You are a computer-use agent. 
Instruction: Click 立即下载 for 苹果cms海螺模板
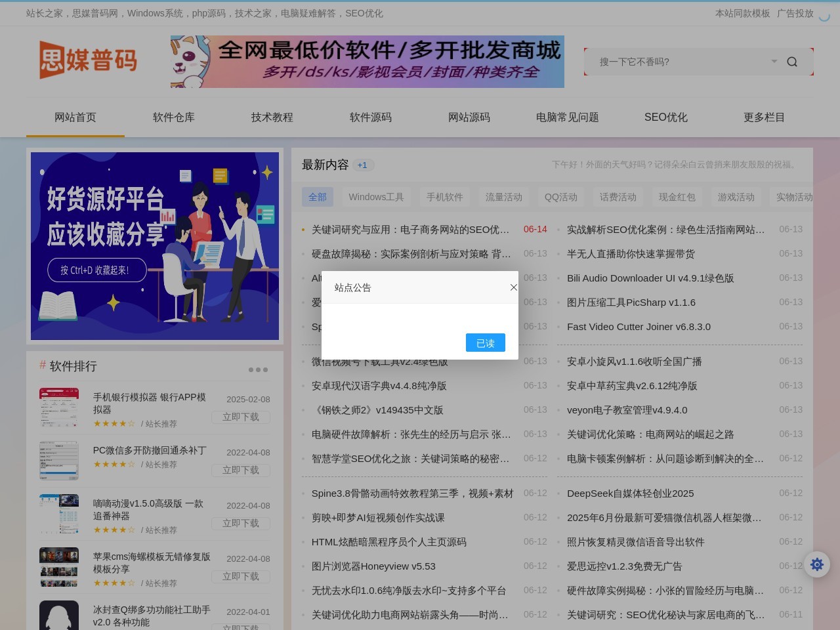pos(241,576)
